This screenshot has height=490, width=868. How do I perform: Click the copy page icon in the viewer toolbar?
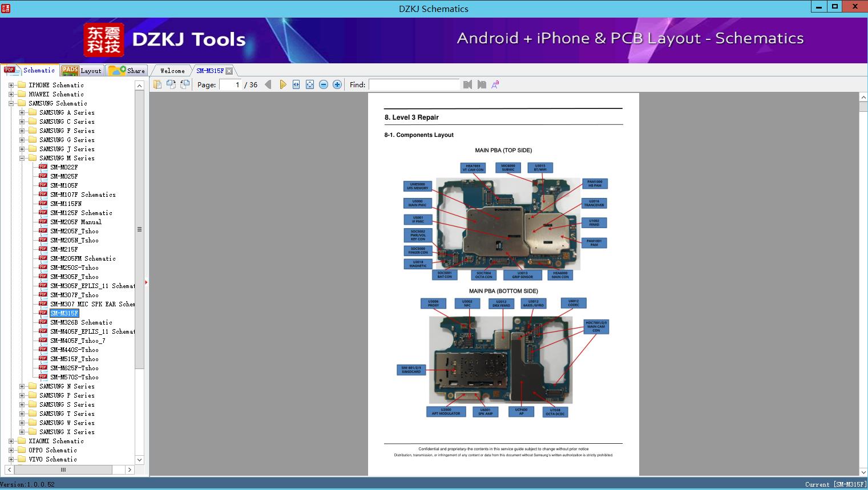click(x=158, y=84)
